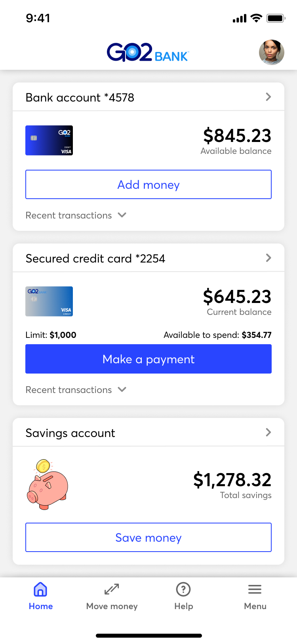
Task: Open the profile photo avatar
Action: [x=272, y=52]
